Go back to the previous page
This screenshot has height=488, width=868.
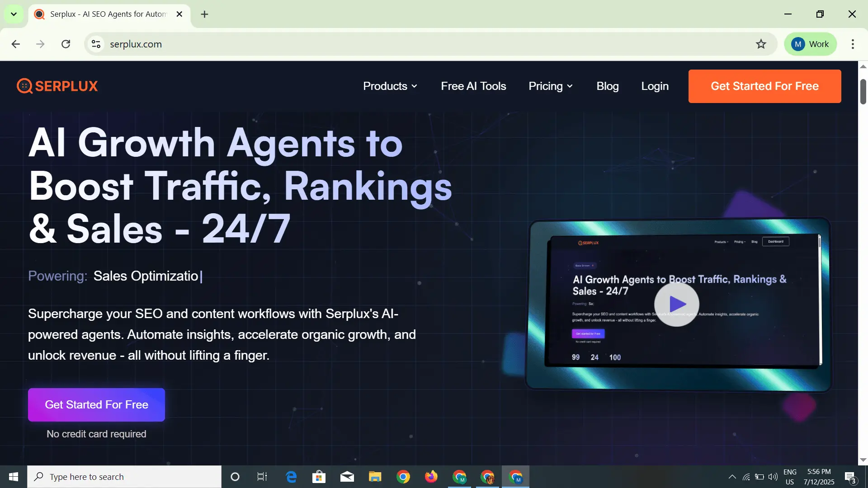16,44
